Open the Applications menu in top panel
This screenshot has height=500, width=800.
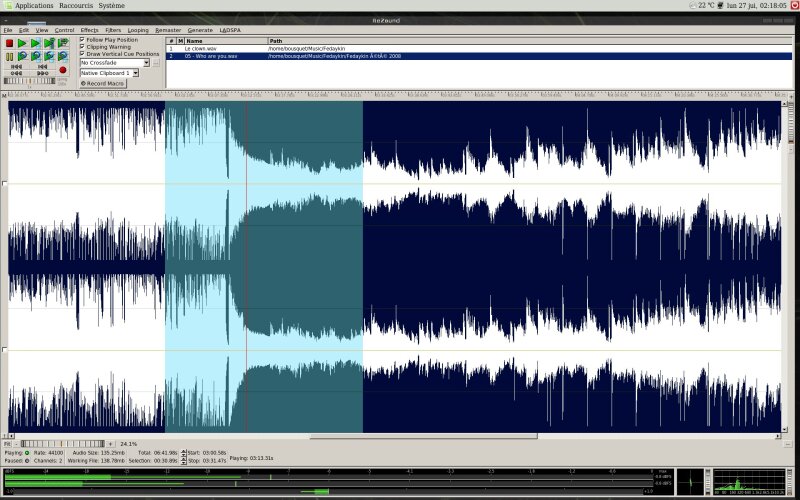click(34, 6)
